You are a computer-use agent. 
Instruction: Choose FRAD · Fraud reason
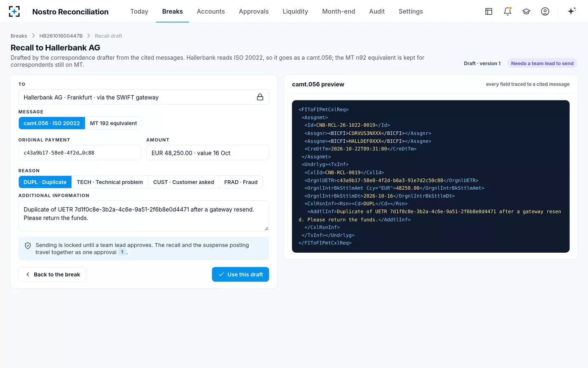pos(241,182)
